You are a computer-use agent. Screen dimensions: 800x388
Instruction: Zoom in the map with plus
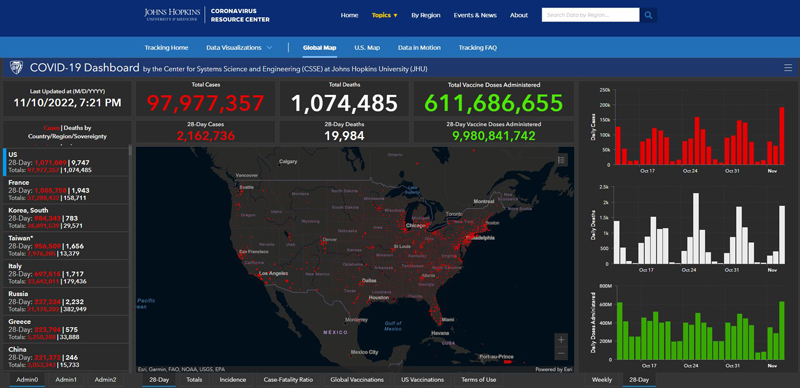tap(561, 340)
